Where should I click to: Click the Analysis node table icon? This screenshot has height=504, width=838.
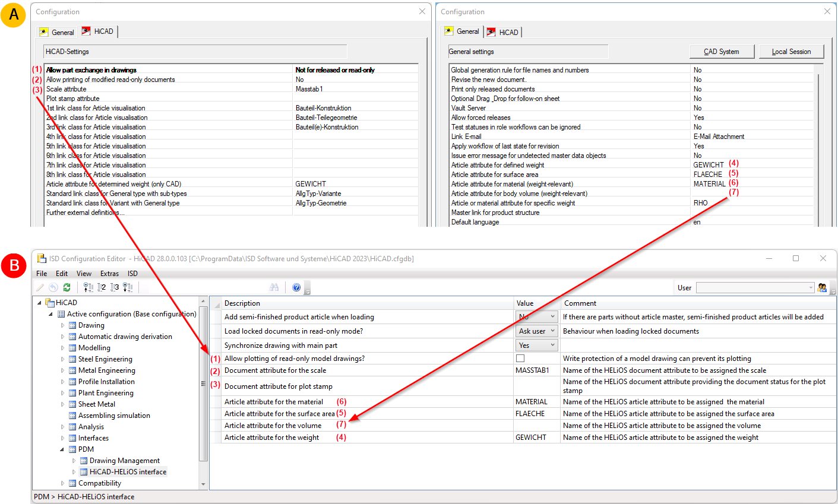(x=72, y=427)
